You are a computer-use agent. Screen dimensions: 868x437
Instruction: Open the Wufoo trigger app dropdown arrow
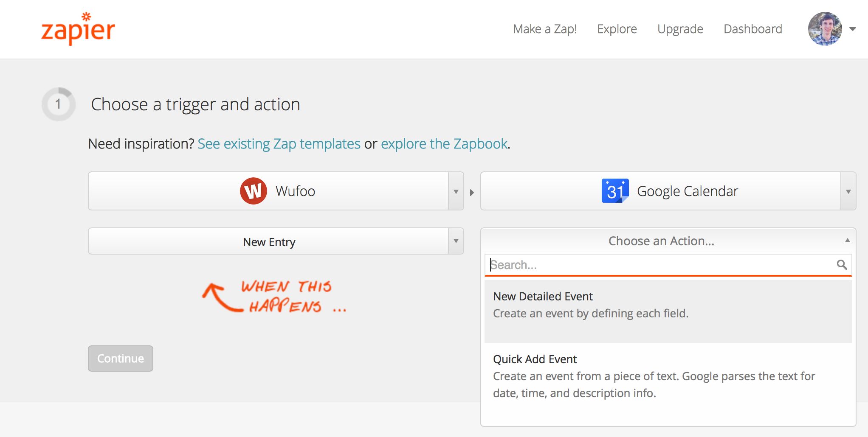[456, 191]
